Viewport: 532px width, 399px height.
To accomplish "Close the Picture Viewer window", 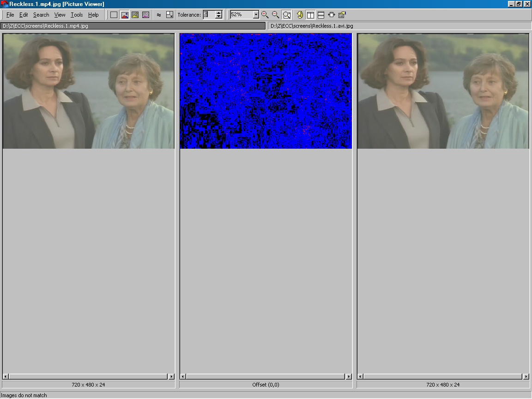I will coord(527,4).
